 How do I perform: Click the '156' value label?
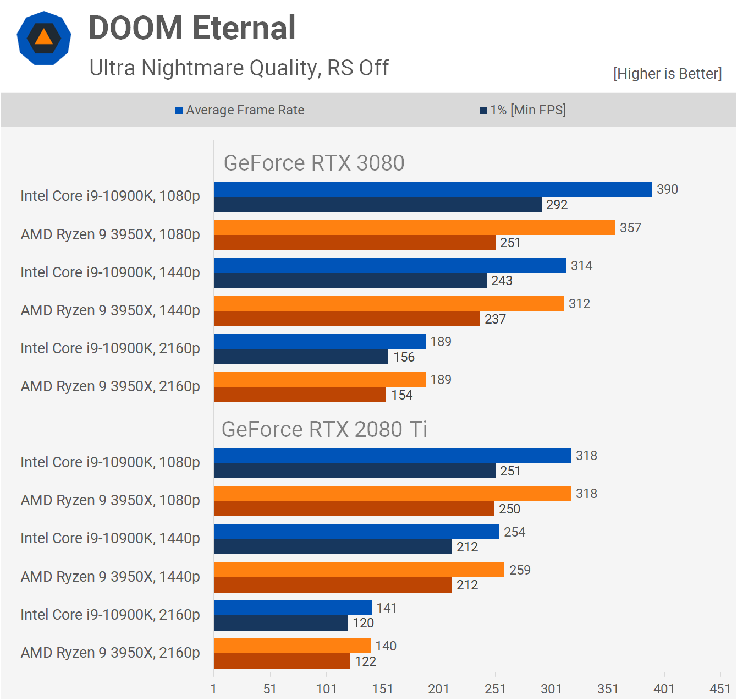[404, 357]
